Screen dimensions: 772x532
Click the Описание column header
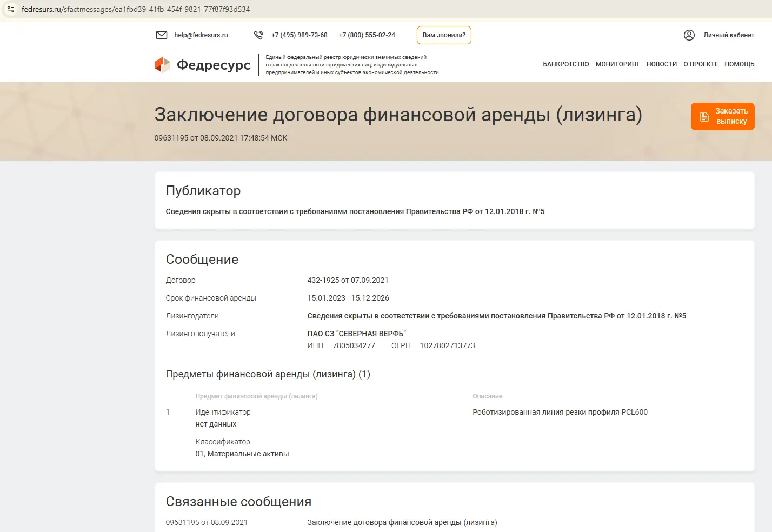point(488,396)
